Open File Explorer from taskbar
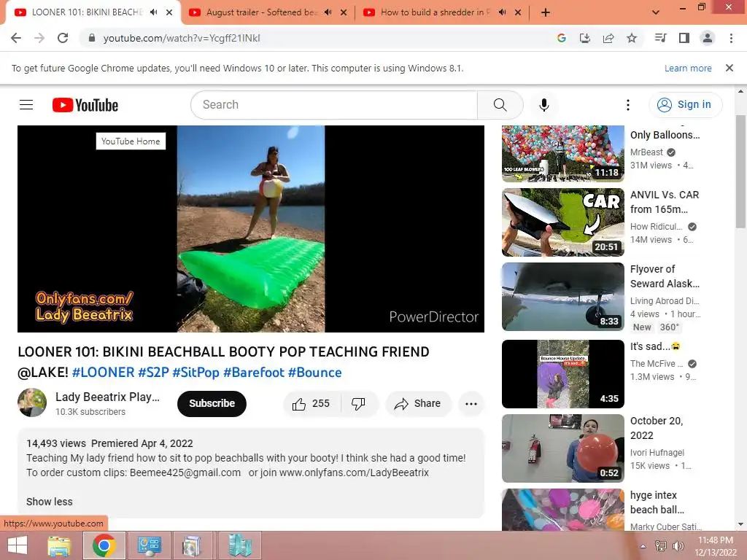 pos(59,545)
